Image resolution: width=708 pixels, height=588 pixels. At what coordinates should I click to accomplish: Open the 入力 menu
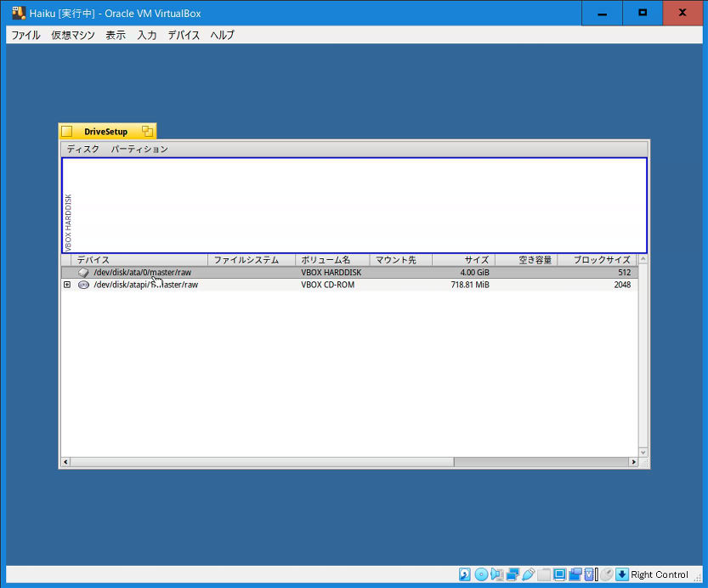point(147,35)
